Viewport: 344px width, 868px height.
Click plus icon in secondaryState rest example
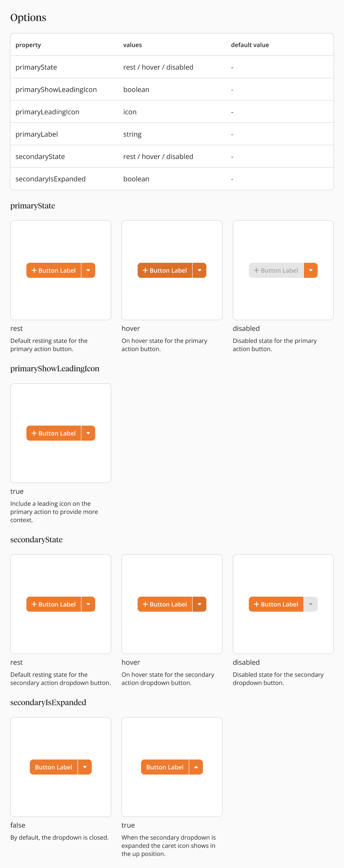(x=34, y=604)
